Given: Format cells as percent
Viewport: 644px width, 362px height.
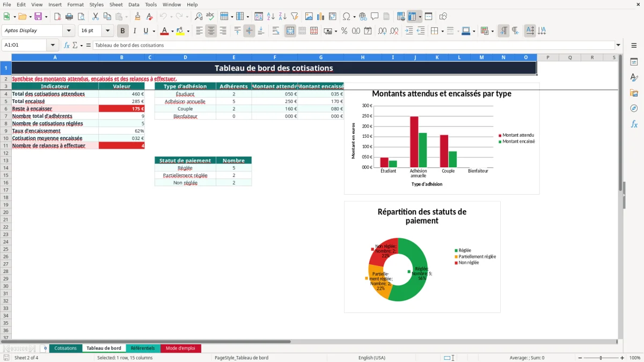Looking at the screenshot, I should 344,31.
